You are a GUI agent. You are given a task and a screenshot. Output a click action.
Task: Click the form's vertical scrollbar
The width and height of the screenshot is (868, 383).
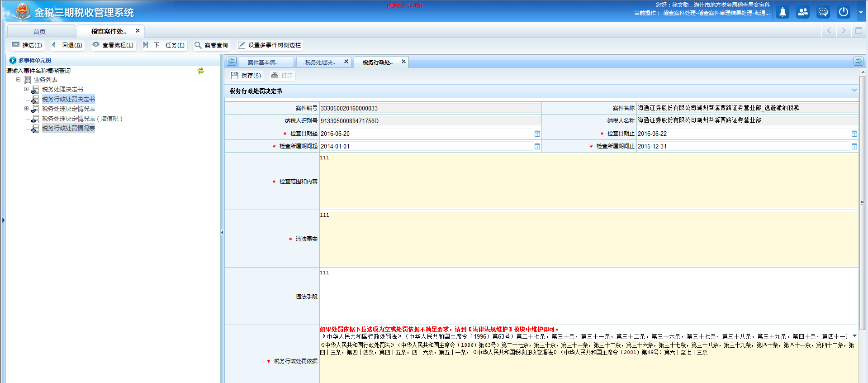pyautogui.click(x=863, y=203)
